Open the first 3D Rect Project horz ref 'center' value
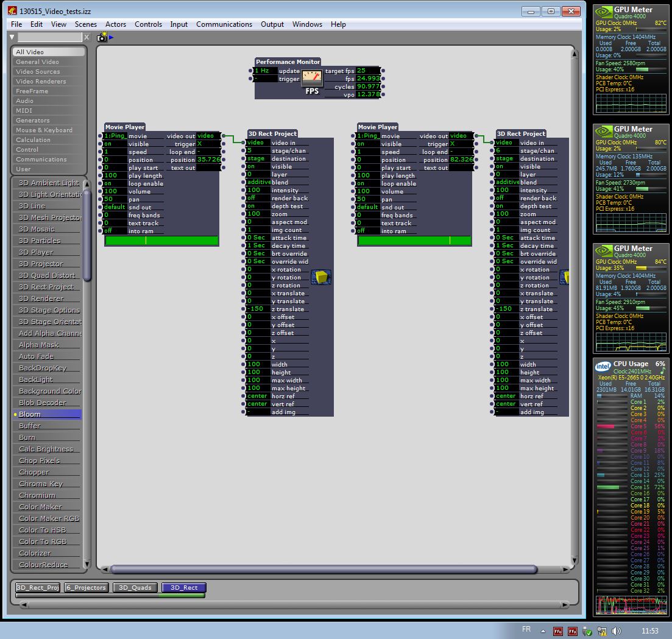Screen dimensions: 672x639 tap(258, 396)
